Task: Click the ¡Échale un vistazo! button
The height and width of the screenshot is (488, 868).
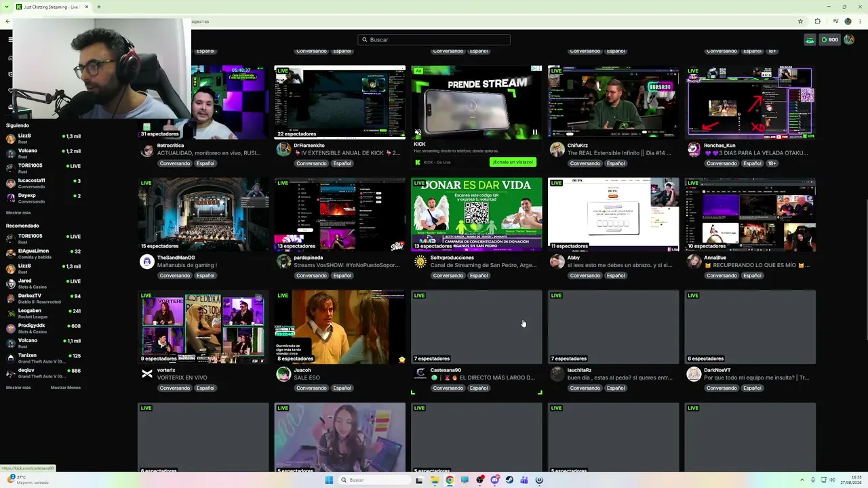Action: (x=513, y=162)
